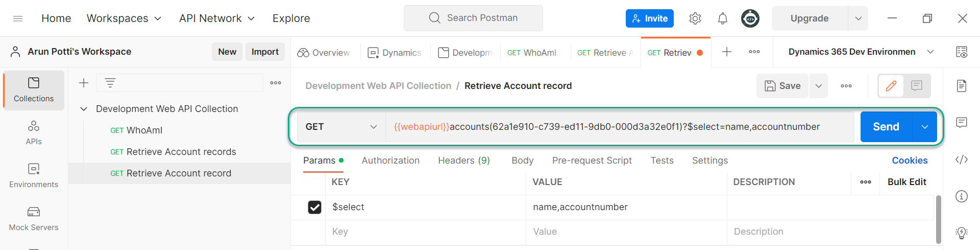
Task: Open the Cookies link
Action: 910,161
